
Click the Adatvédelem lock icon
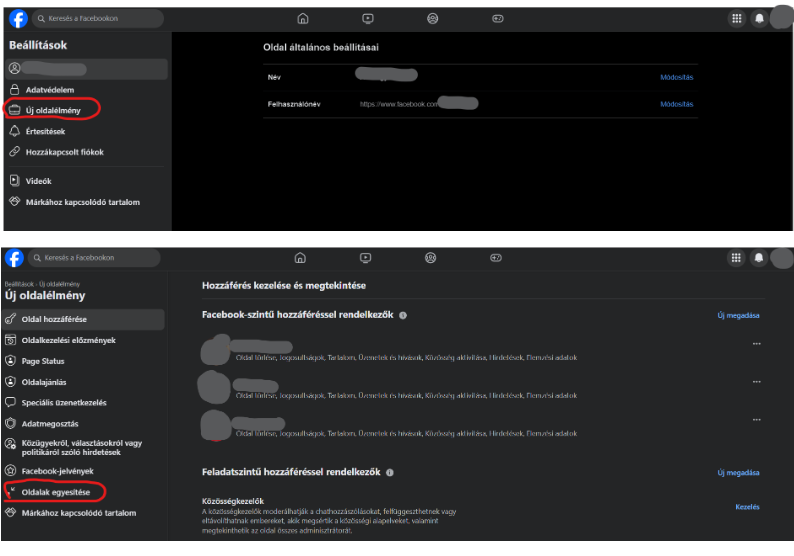click(x=15, y=90)
